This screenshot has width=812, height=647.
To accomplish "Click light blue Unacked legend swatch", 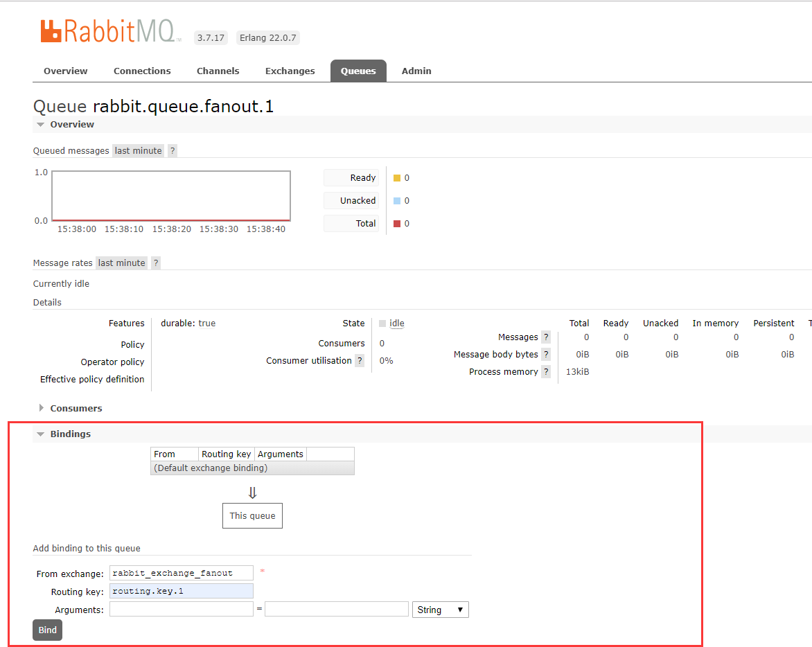I will click(x=397, y=201).
